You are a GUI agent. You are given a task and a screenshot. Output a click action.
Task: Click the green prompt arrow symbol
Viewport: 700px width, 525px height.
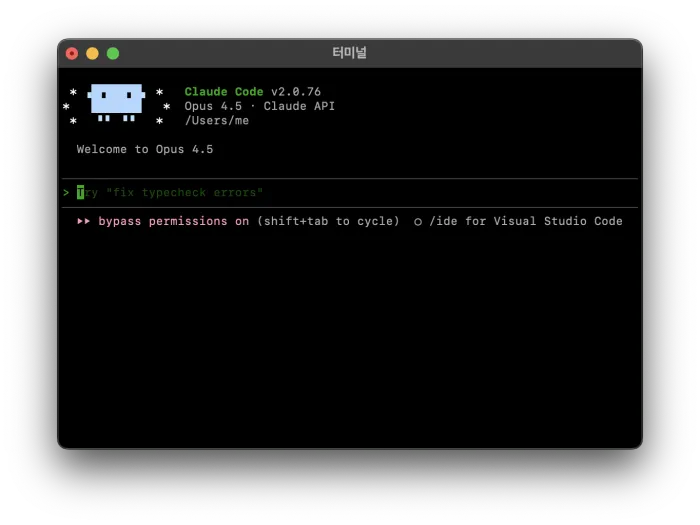[66, 192]
